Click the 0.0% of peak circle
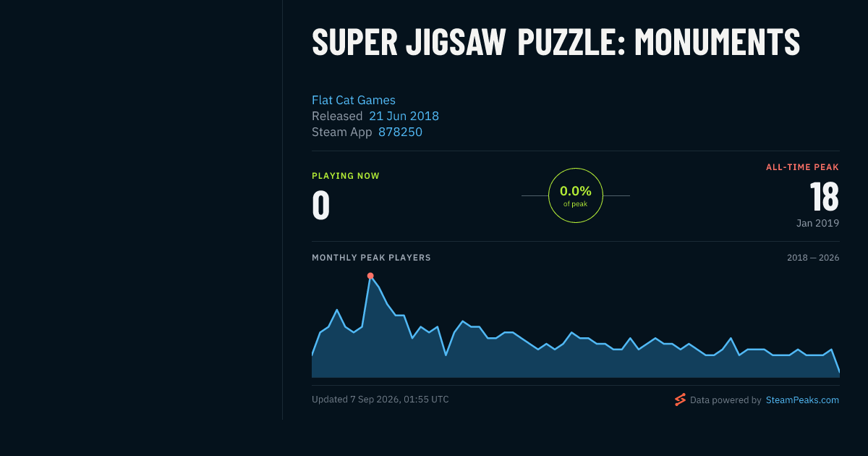Screen dimensions: 868x456 pos(576,195)
